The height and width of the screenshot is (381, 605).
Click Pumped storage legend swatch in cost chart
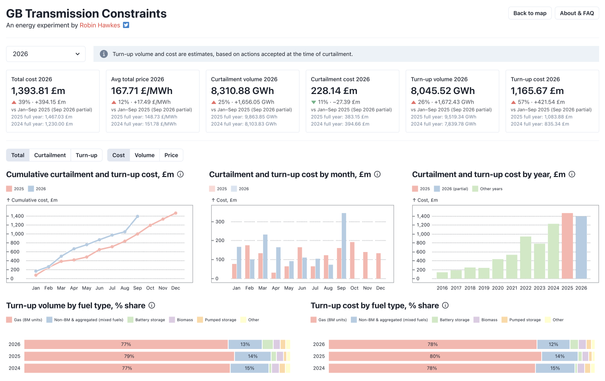tap(505, 320)
